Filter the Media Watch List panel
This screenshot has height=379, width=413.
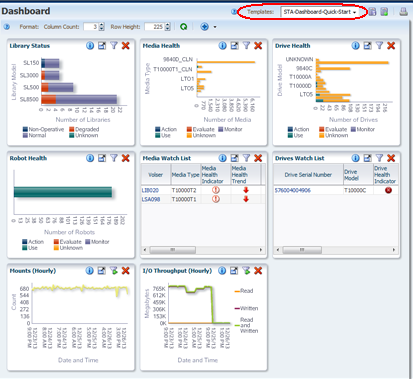(246, 158)
